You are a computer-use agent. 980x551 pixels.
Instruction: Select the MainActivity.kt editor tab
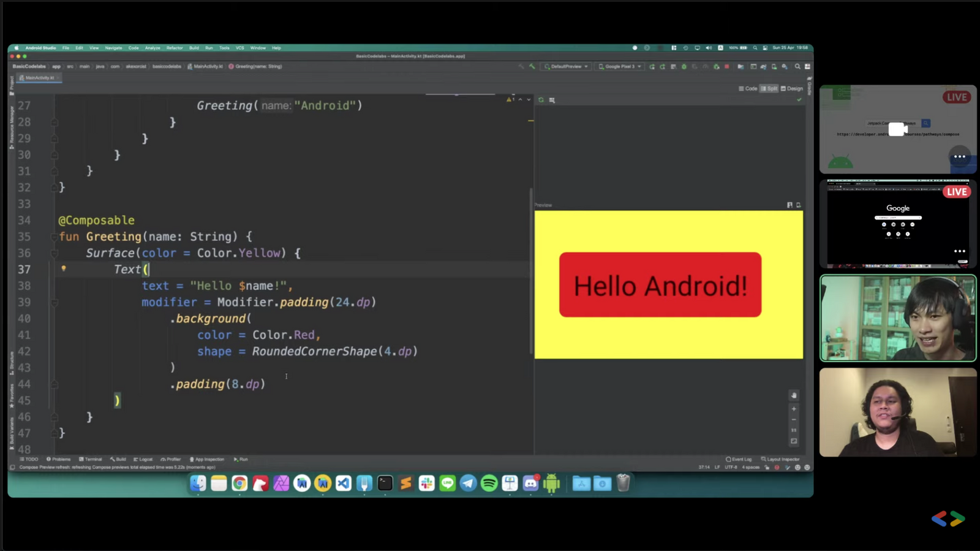[39, 78]
